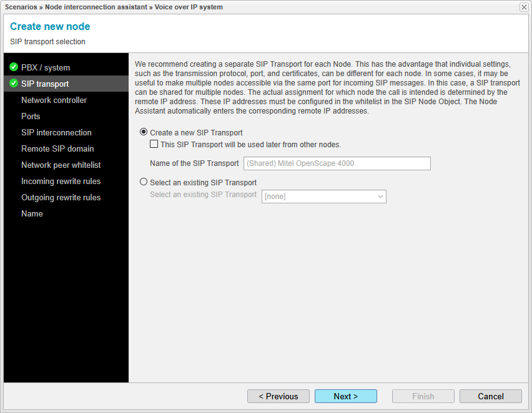The width and height of the screenshot is (532, 413).
Task: Go to the Name step
Action: coord(32,213)
